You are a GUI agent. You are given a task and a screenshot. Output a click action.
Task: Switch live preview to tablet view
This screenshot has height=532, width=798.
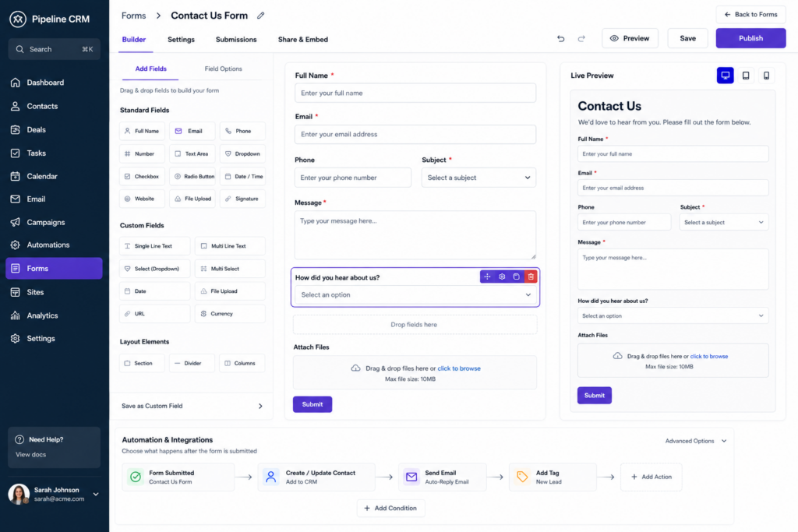coord(746,76)
